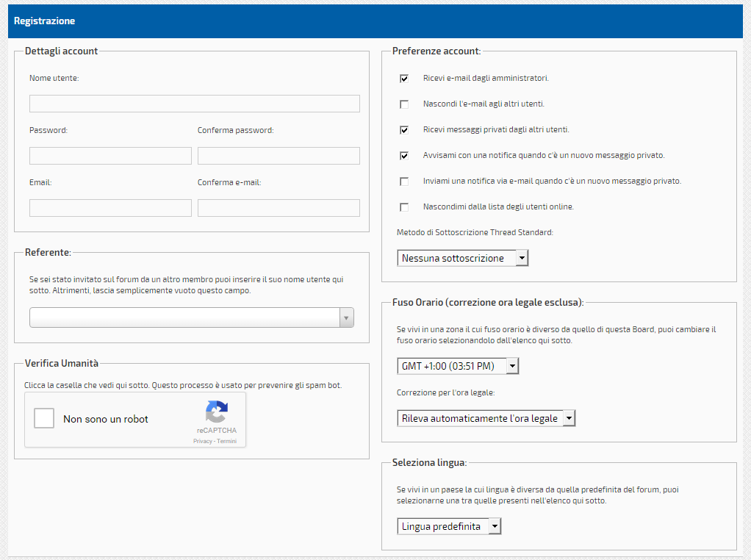Image resolution: width=751 pixels, height=560 pixels.
Task: Click the 'Verifica Umanità' section heading
Action: [x=61, y=364]
